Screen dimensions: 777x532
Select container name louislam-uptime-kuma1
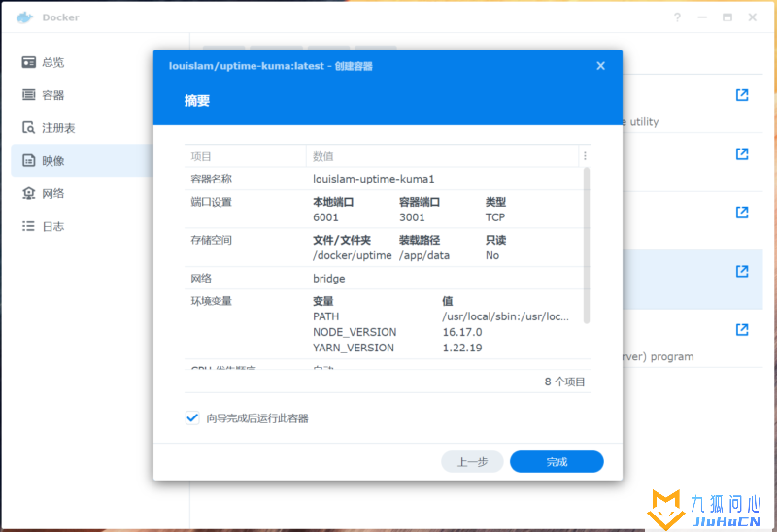374,179
